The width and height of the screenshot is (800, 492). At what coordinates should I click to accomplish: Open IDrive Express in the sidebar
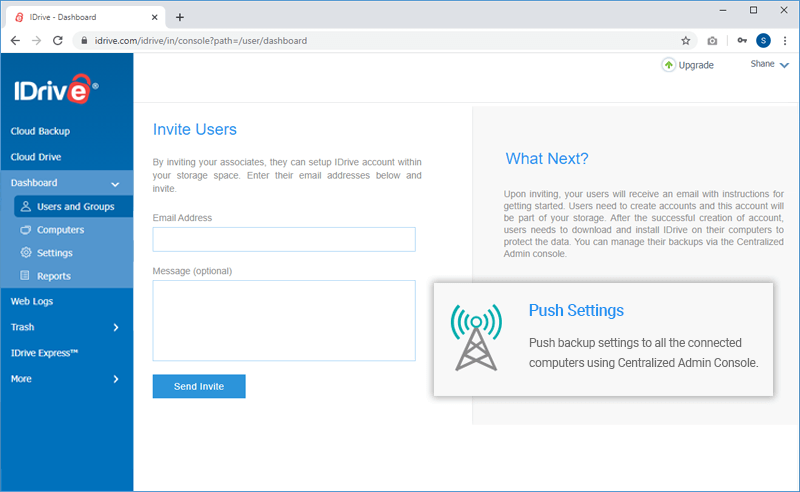click(44, 353)
